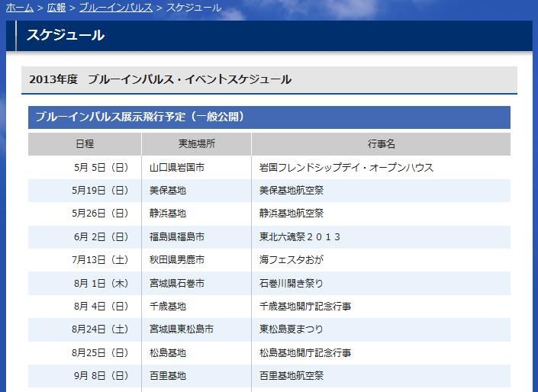Image resolution: width=538 pixels, height=392 pixels.
Task: Click the 実施場所 column header
Action: pyautogui.click(x=197, y=144)
